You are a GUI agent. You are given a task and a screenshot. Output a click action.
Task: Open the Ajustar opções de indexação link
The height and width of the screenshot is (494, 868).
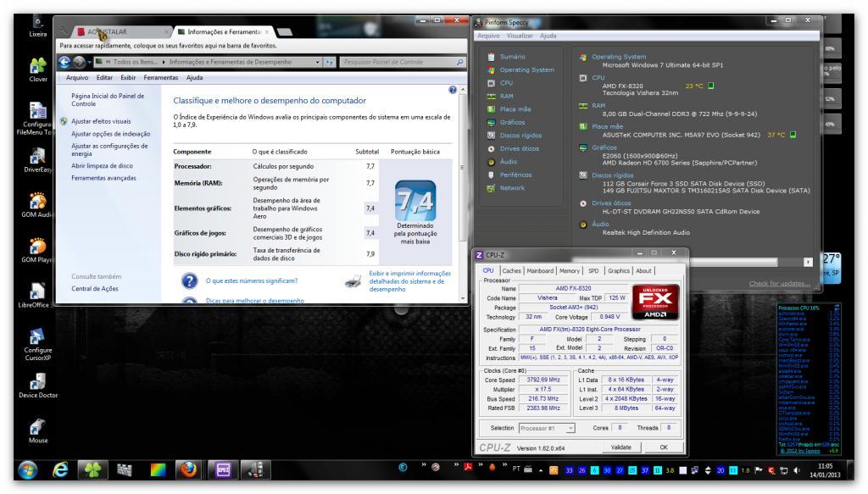[111, 134]
